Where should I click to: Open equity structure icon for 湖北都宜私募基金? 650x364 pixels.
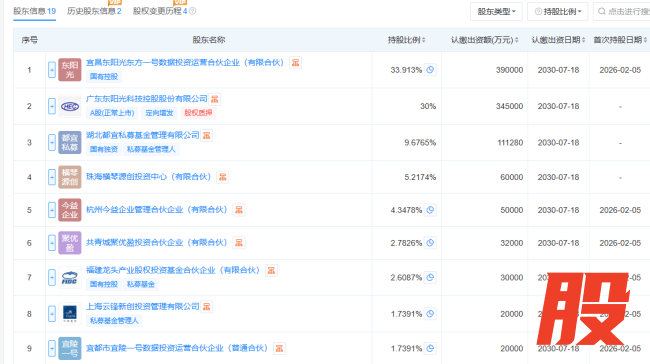(x=206, y=135)
